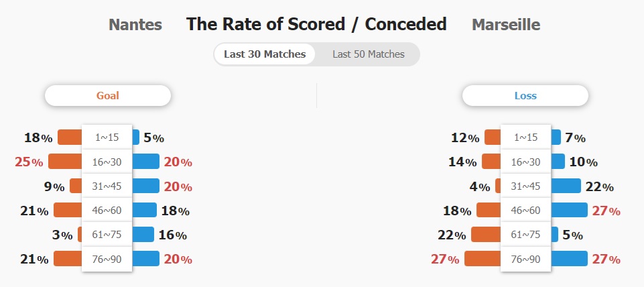Select the Goal 16~30 interval label

(x=107, y=162)
